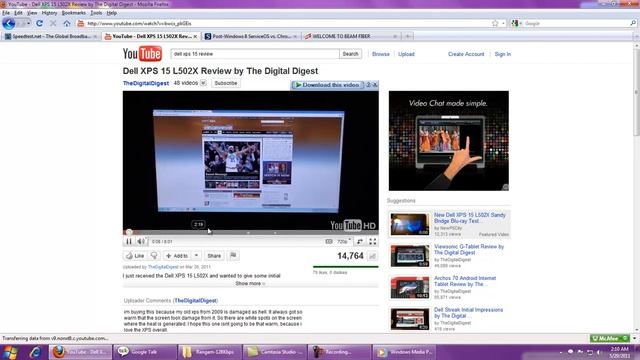The height and width of the screenshot is (360, 640).
Task: Open a new tab with plus button
Action: [x=407, y=36]
